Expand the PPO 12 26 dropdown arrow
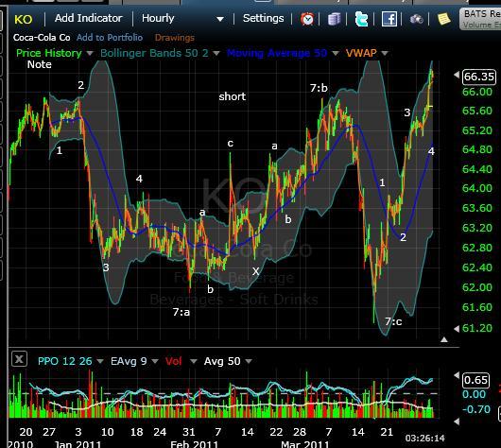The height and width of the screenshot is (448, 501). (x=100, y=361)
